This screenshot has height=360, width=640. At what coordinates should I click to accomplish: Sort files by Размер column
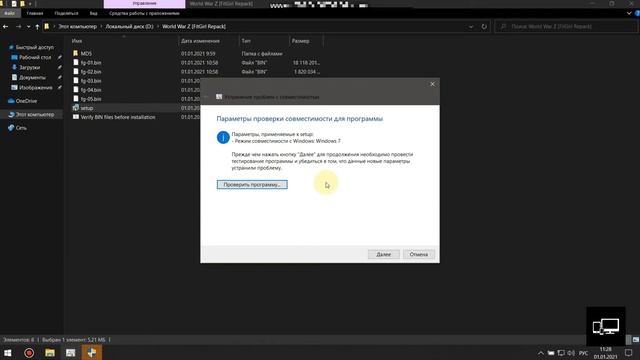(306, 41)
